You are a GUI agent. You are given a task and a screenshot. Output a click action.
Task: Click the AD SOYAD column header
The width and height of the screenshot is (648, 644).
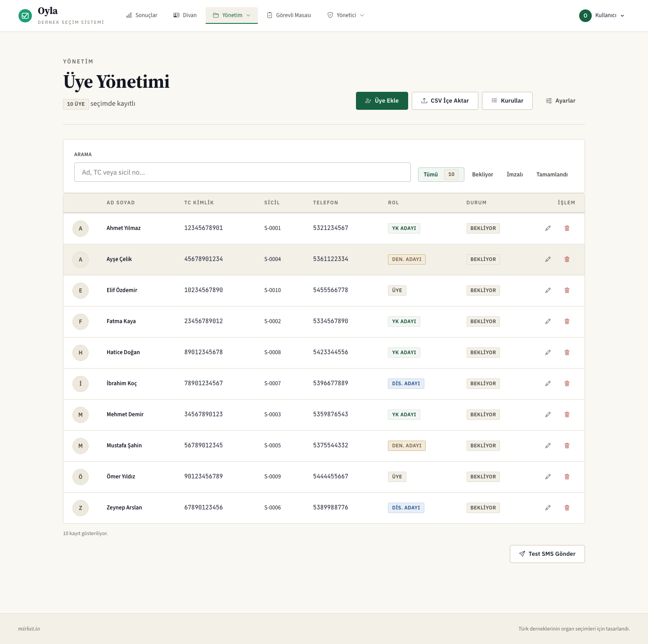click(x=121, y=203)
